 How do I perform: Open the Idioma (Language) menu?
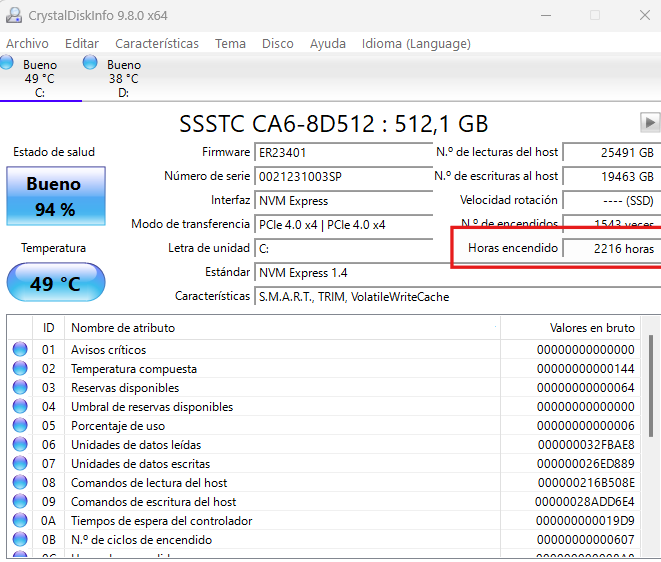416,43
